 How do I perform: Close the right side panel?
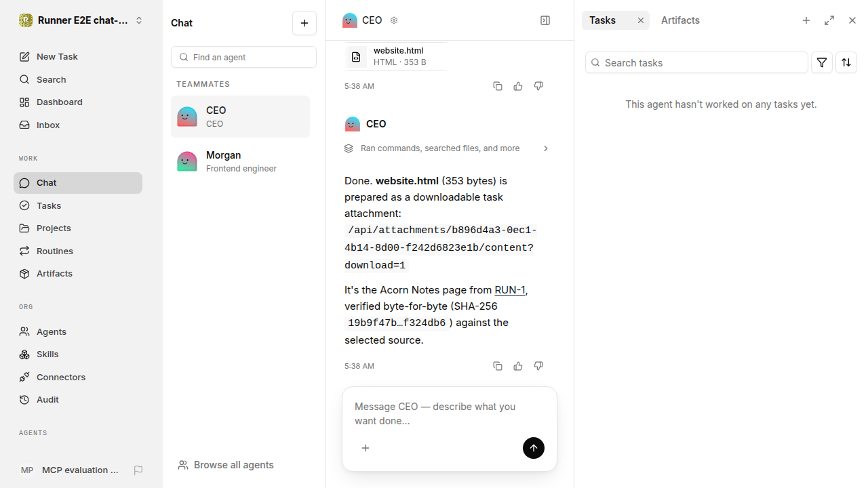[x=852, y=20]
